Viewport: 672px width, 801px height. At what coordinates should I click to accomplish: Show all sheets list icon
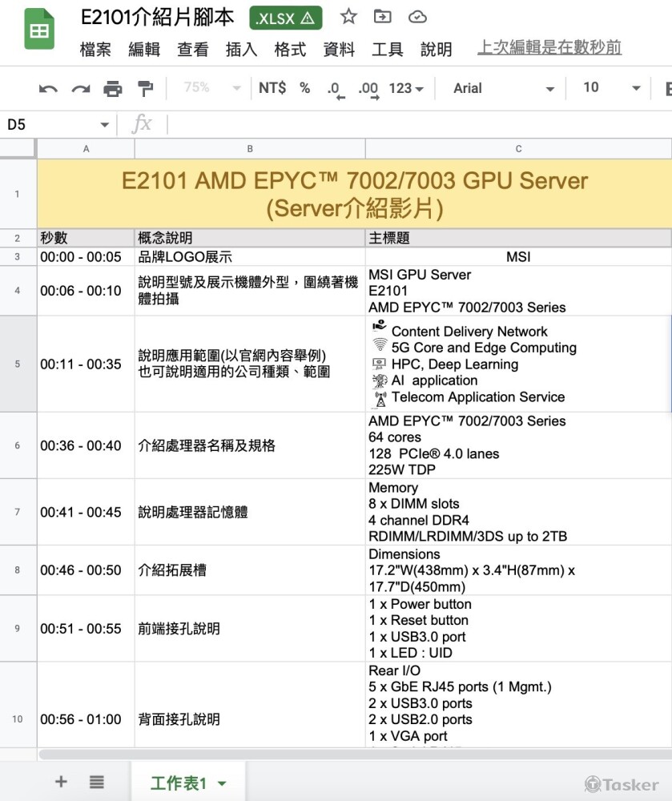point(97,782)
